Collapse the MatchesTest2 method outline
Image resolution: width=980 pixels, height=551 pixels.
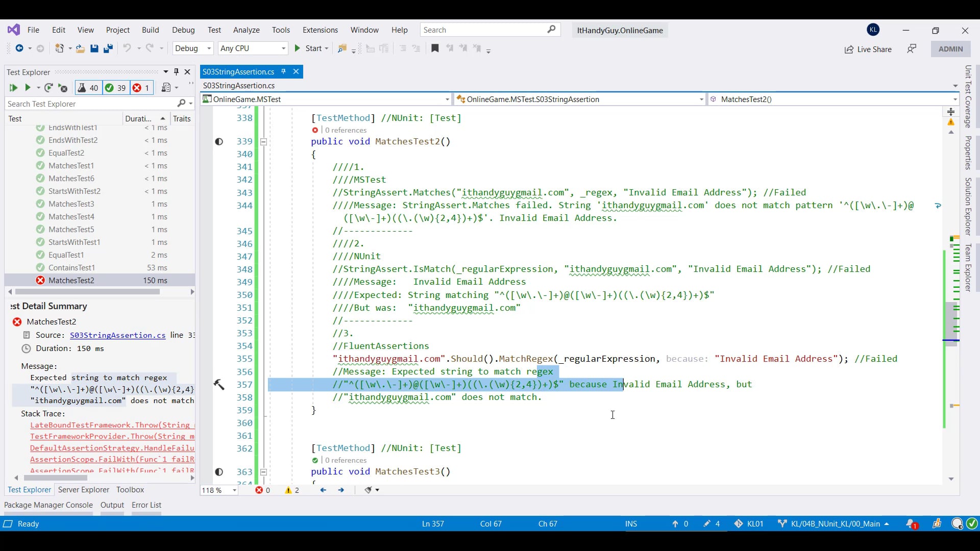(x=263, y=142)
